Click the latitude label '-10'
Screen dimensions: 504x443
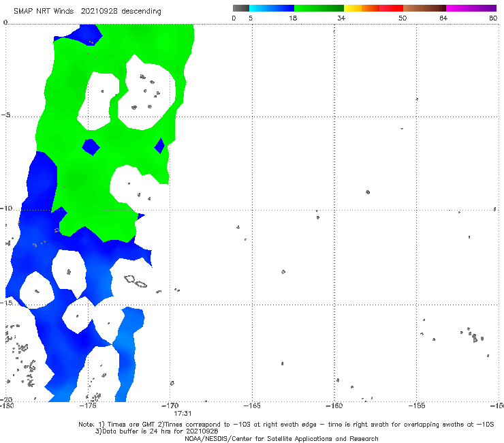[5, 208]
